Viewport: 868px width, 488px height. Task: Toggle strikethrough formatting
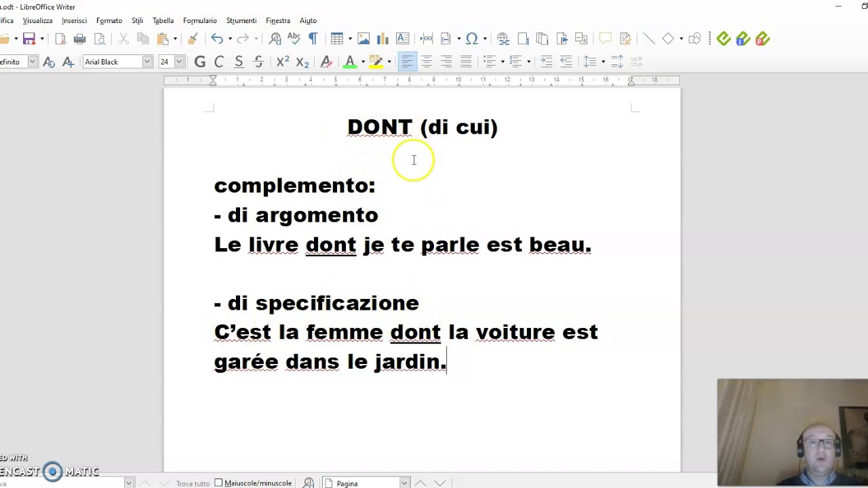click(x=258, y=62)
